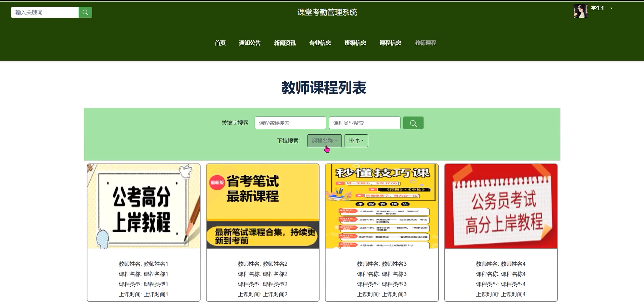This screenshot has height=304, width=644.
Task: Open the 新闻资讯 navigation item
Action: tap(285, 43)
